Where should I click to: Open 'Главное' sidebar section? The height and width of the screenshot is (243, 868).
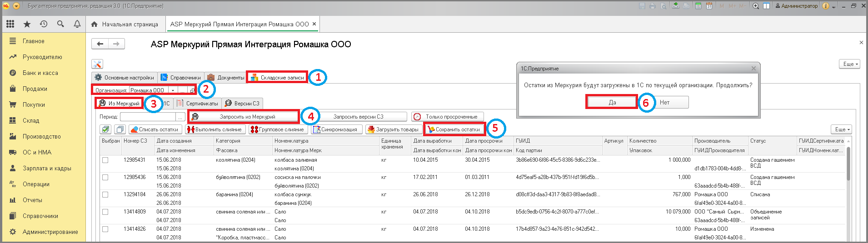[34, 41]
